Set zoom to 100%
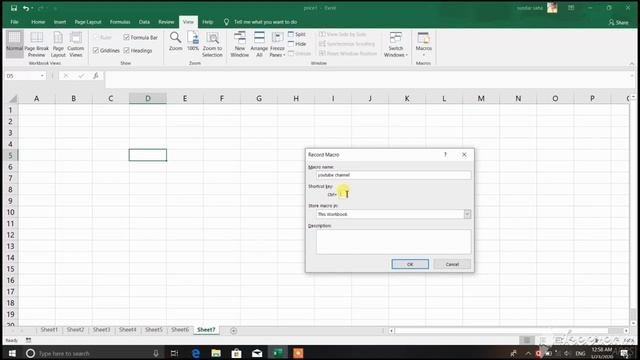The height and width of the screenshot is (360, 640). (x=193, y=41)
